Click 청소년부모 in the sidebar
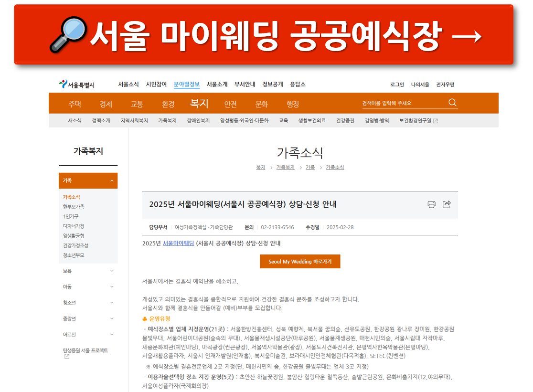533x392 pixels. coord(74,255)
